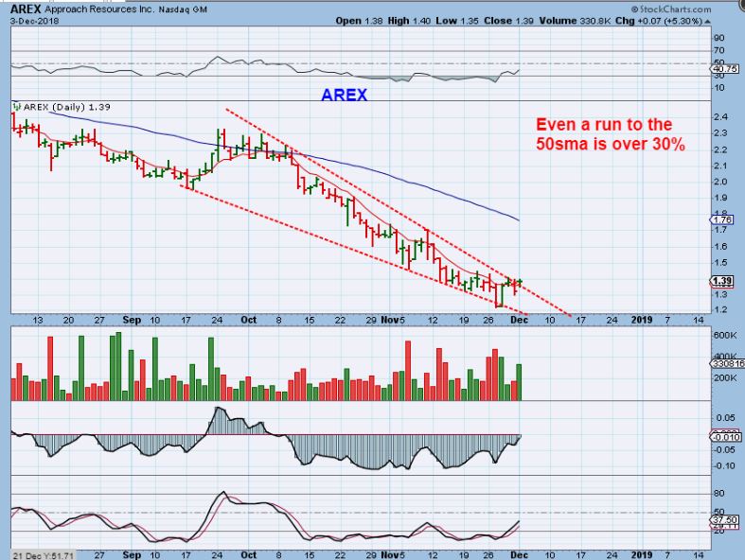Click the Close 1.39 header value
The height and width of the screenshot is (560, 745).
(509, 21)
